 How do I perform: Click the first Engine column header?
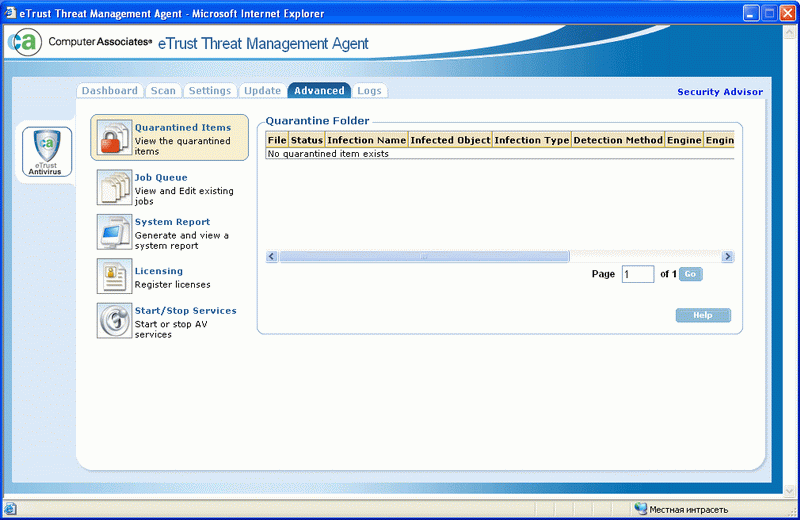[684, 140]
